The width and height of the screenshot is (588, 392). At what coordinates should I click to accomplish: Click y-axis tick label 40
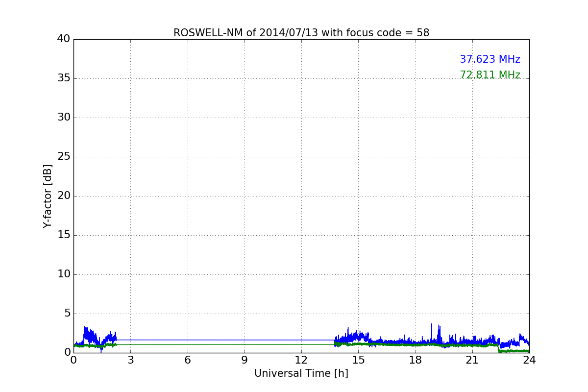pyautogui.click(x=63, y=39)
